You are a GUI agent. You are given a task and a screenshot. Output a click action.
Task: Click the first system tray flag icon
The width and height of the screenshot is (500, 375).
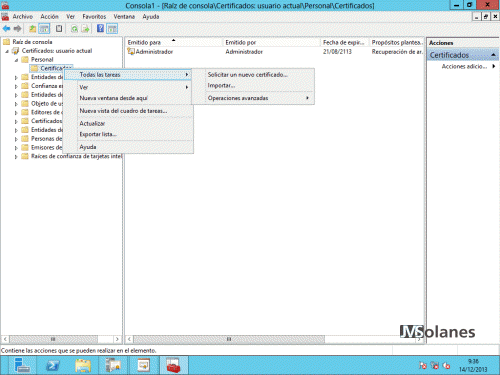(x=423, y=366)
